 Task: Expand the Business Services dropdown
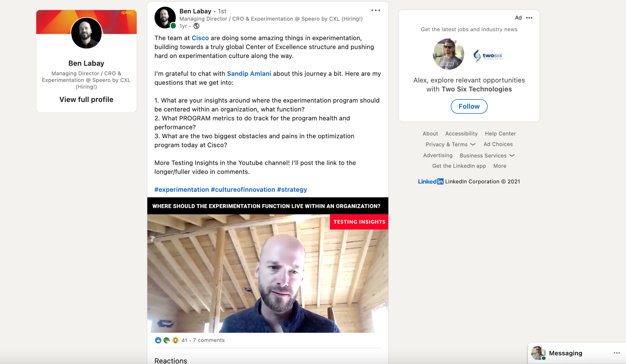(487, 155)
